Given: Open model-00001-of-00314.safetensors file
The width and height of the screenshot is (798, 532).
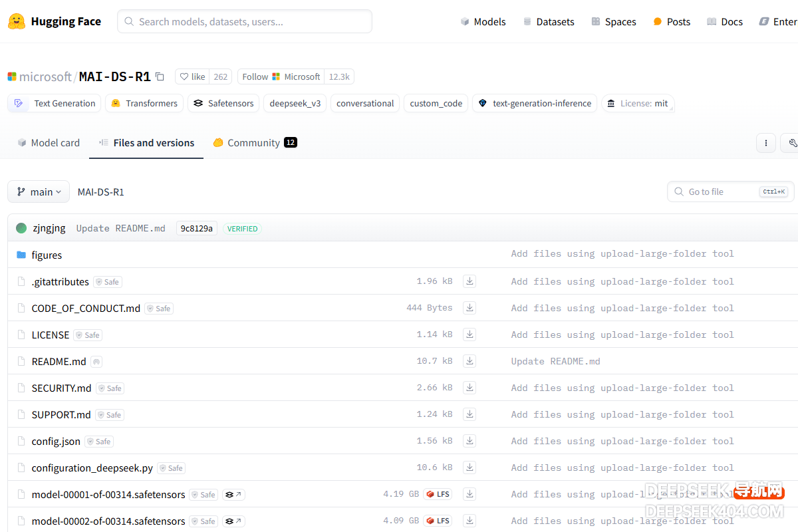Looking at the screenshot, I should pyautogui.click(x=108, y=494).
